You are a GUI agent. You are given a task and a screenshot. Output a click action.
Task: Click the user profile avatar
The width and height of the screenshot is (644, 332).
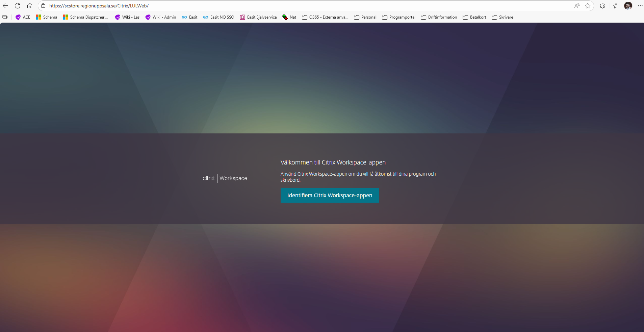pyautogui.click(x=628, y=6)
